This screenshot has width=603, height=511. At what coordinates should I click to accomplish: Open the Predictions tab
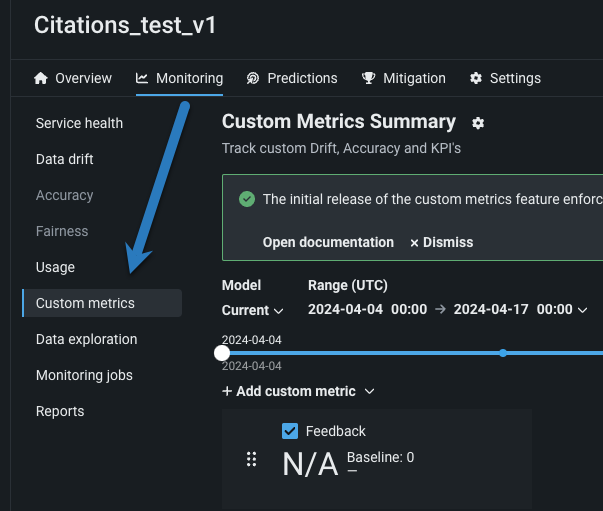pos(292,78)
